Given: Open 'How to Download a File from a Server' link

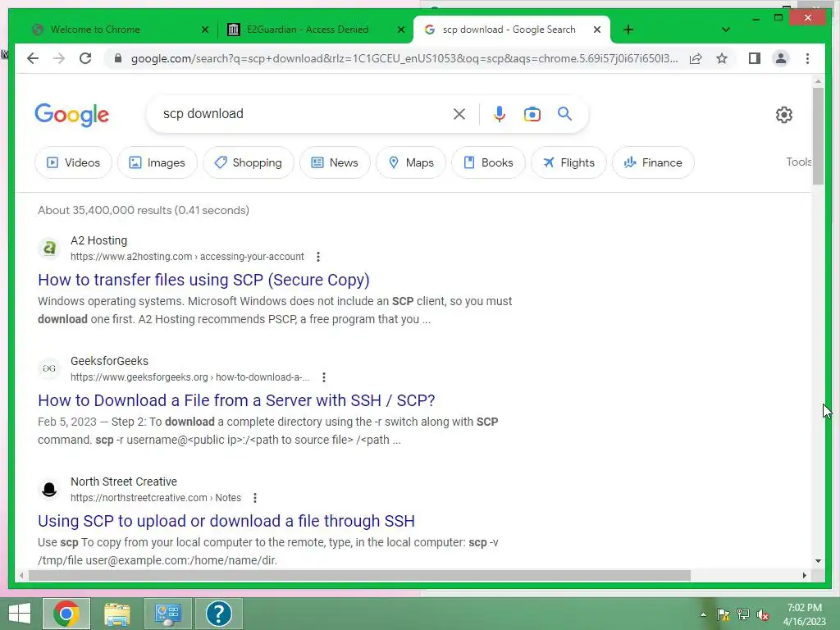Looking at the screenshot, I should coord(236,400).
